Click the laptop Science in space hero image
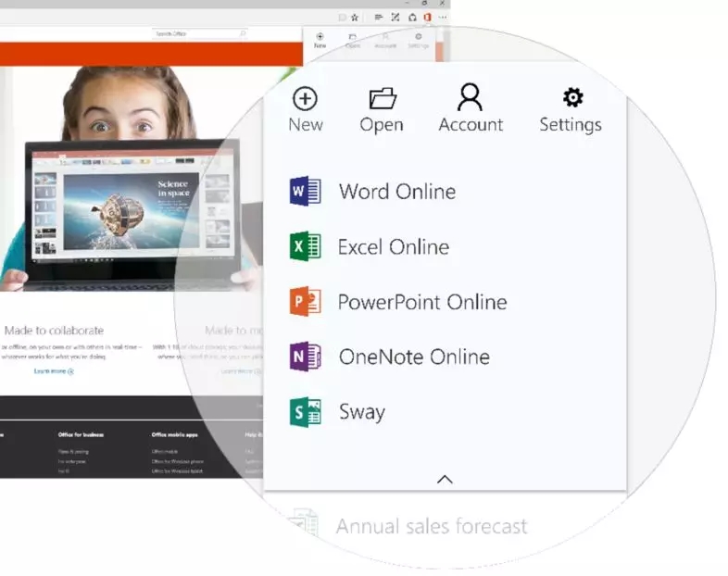Viewport: 728px width, 576px height. pos(132,211)
